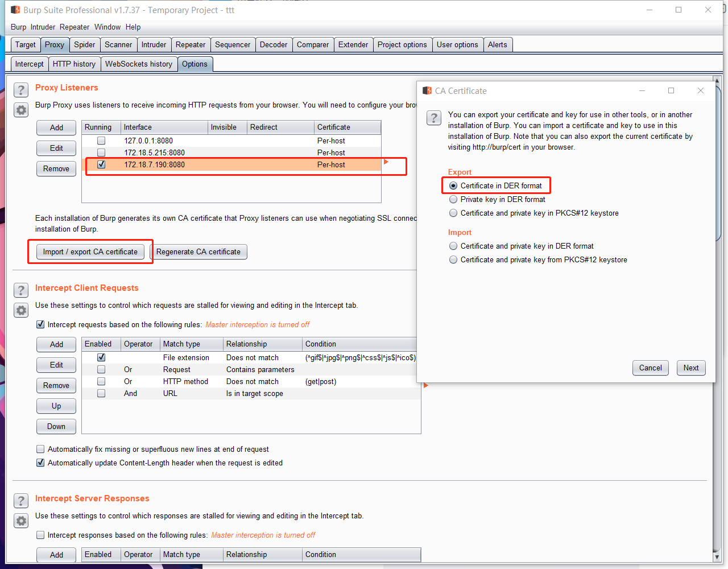Screen dimensions: 728x569
Task: Open the Help menu
Action: click(x=133, y=27)
